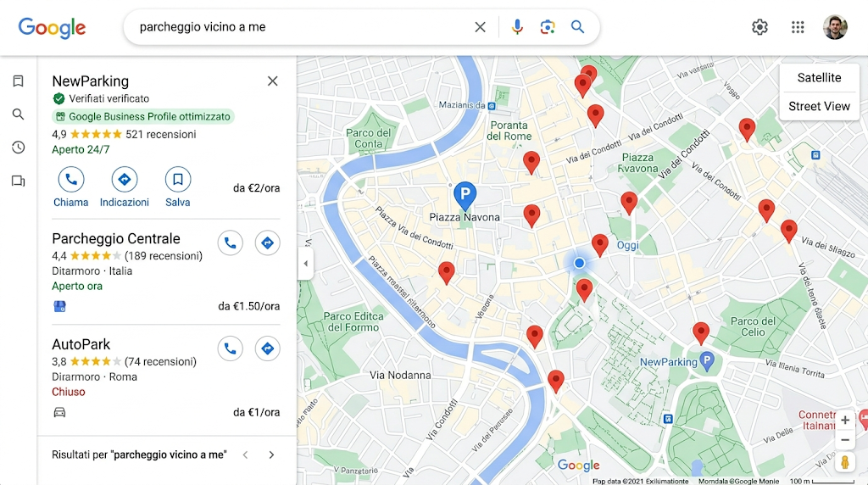
Task: Click the 521 recensioni reviews text
Action: coord(160,135)
